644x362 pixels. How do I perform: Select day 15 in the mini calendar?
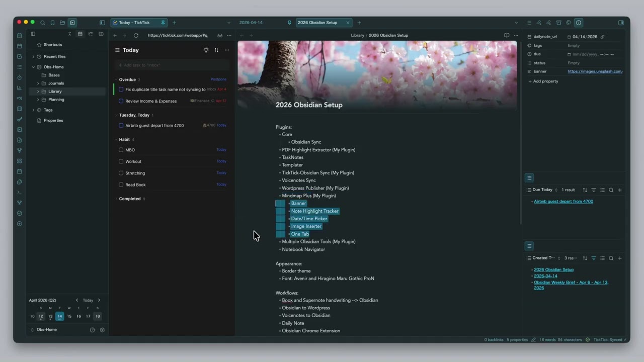[69, 316]
